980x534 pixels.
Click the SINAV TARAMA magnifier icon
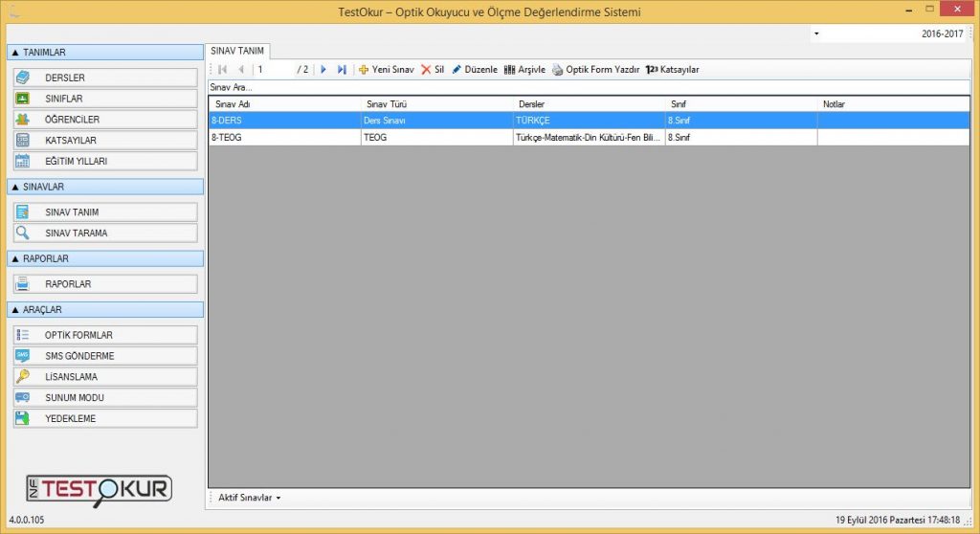click(x=23, y=233)
